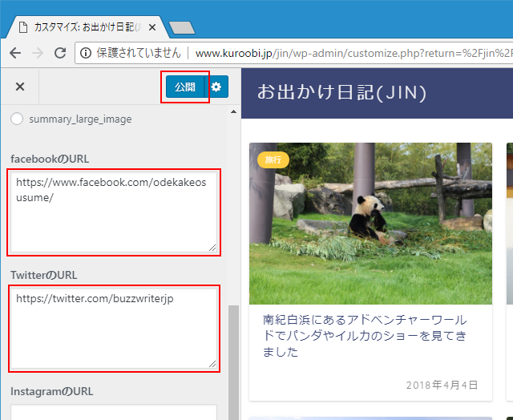This screenshot has height=420, width=513.
Task: Click into the TwitterのURL text area
Action: (113, 329)
